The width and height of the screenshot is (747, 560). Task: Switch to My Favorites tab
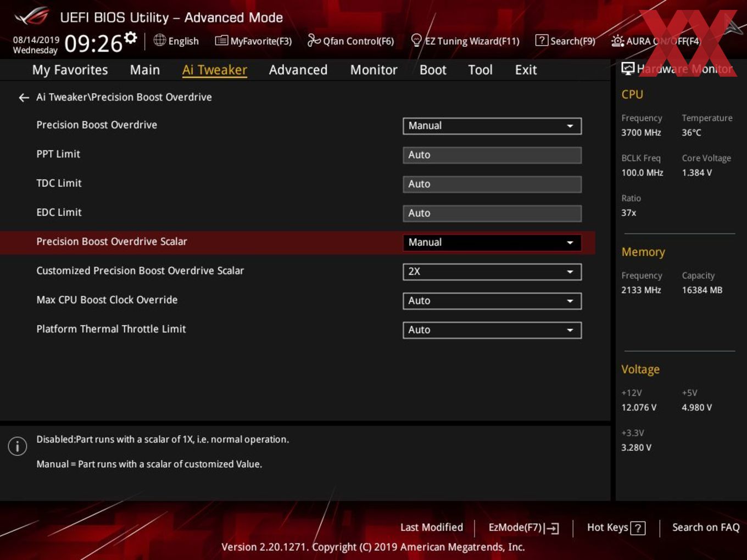(x=70, y=70)
